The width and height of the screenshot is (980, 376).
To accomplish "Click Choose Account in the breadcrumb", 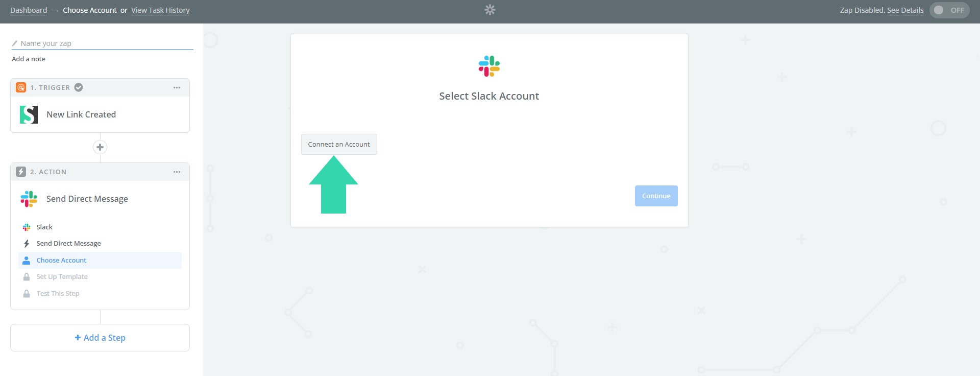I will click(x=90, y=10).
